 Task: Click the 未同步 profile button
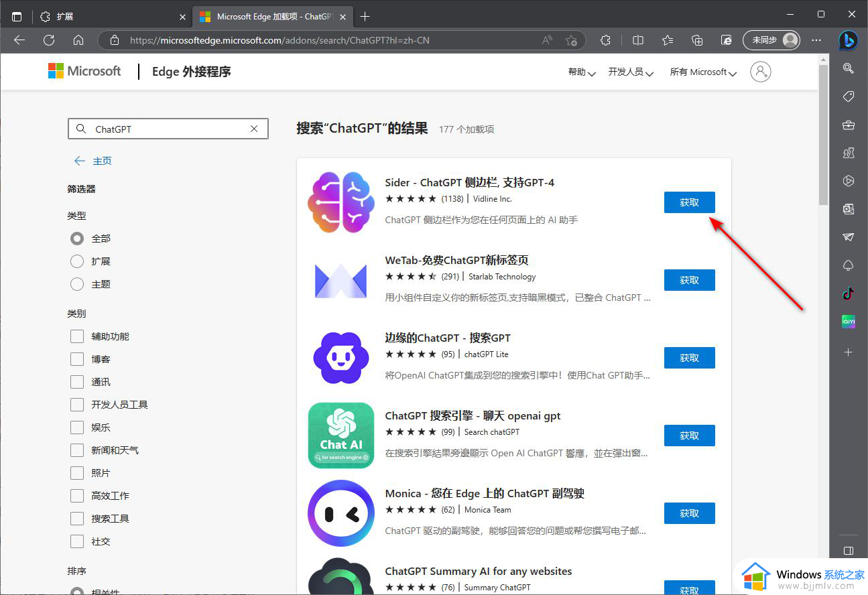pos(772,40)
